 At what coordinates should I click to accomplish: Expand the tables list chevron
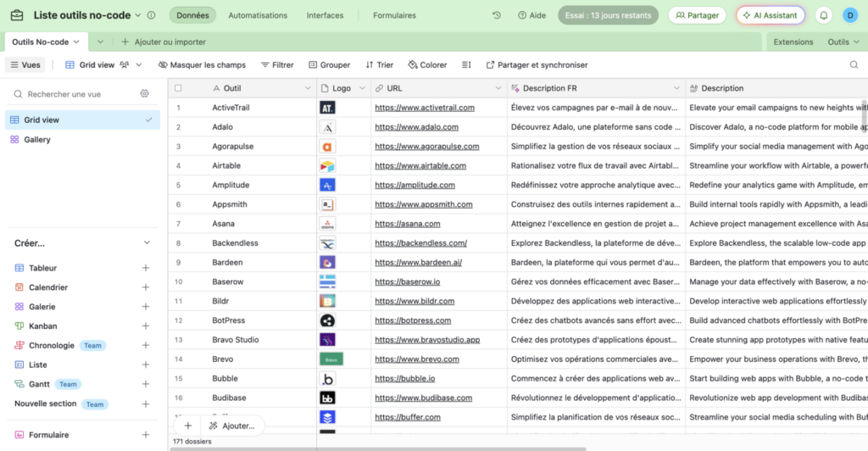point(100,42)
